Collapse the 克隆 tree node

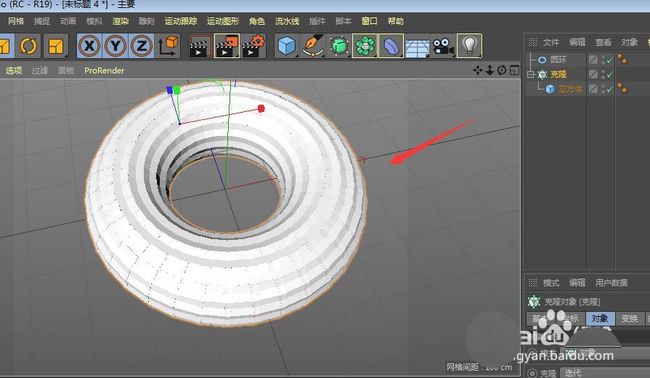point(531,75)
